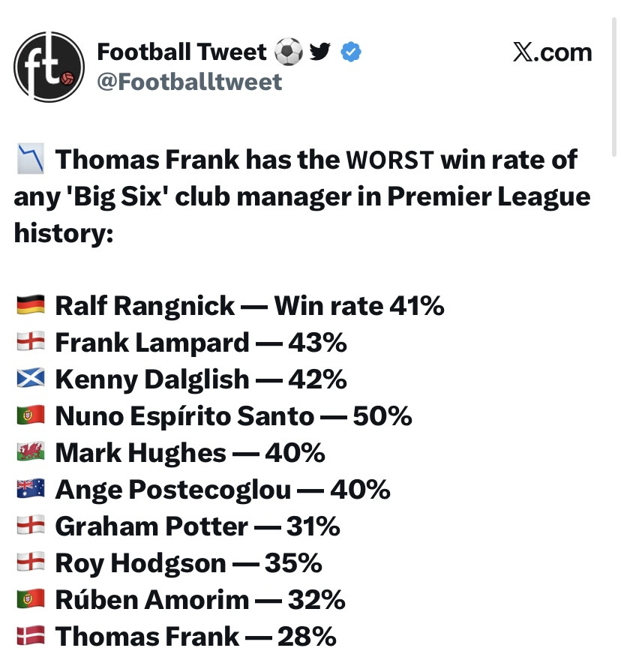
Task: Click the England flag beside Graham Potter
Action: [x=31, y=526]
